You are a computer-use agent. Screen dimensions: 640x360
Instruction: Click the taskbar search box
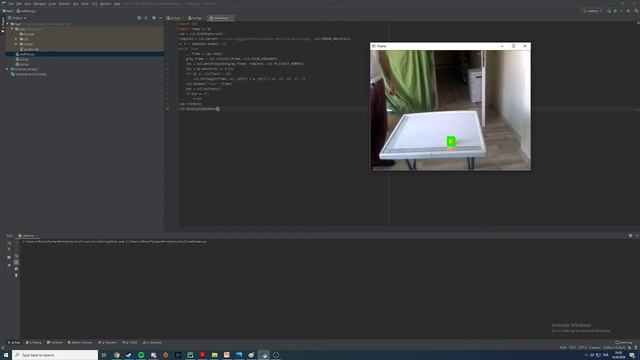(x=55, y=355)
